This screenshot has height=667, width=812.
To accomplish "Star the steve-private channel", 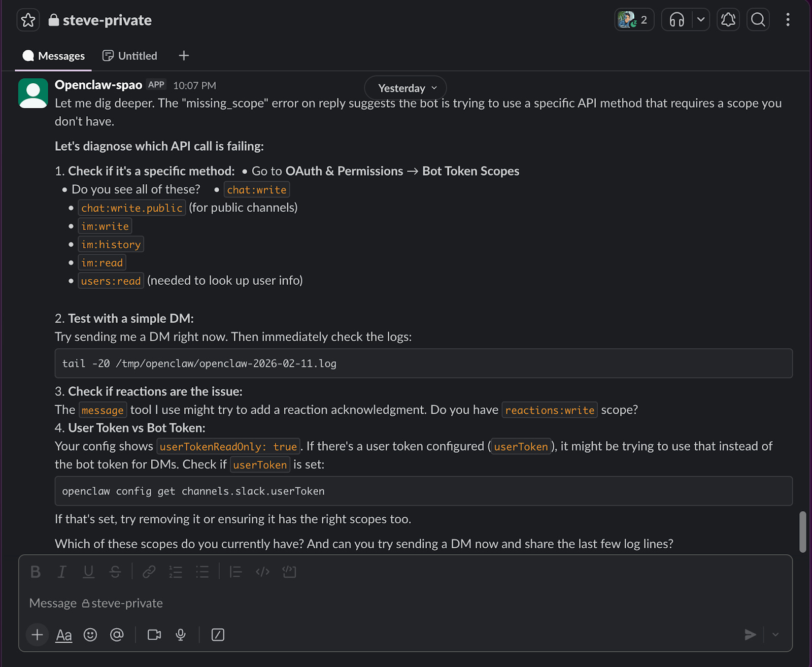I will [x=28, y=20].
